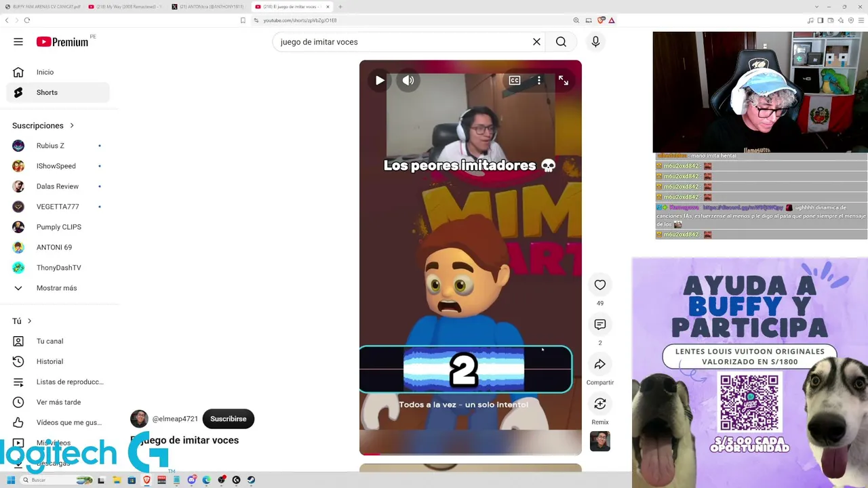Play the Short video

tap(380, 80)
